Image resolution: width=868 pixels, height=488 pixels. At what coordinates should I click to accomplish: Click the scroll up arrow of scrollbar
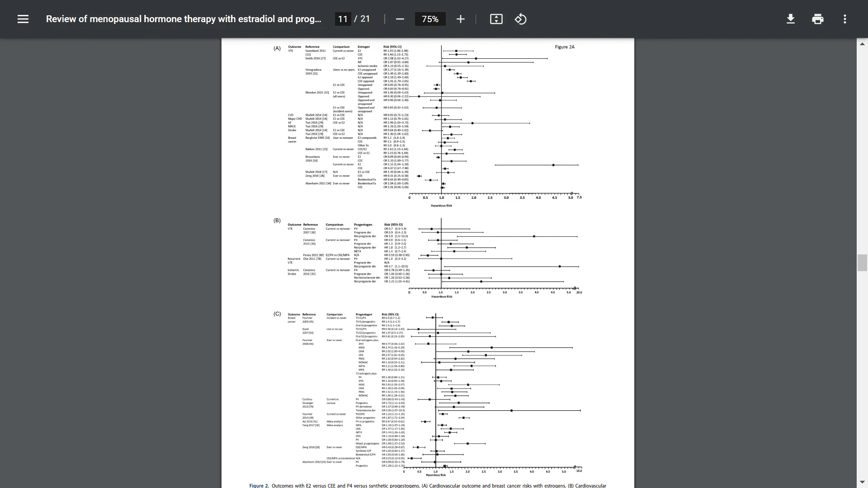coord(862,44)
